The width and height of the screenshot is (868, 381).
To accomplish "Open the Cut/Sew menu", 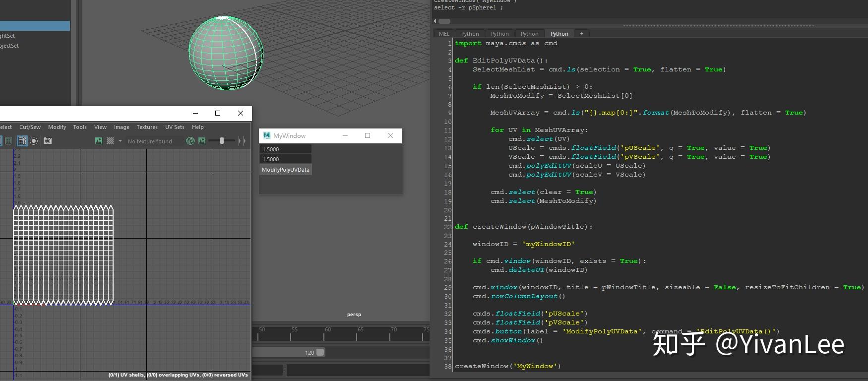I will click(x=30, y=127).
